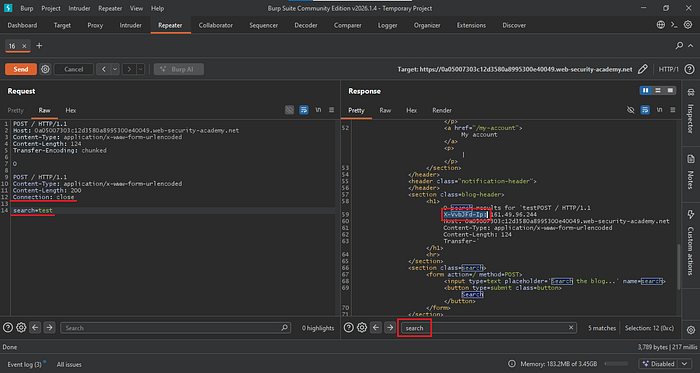Switch request view to Hex
This screenshot has height=373, width=700.
click(x=71, y=110)
